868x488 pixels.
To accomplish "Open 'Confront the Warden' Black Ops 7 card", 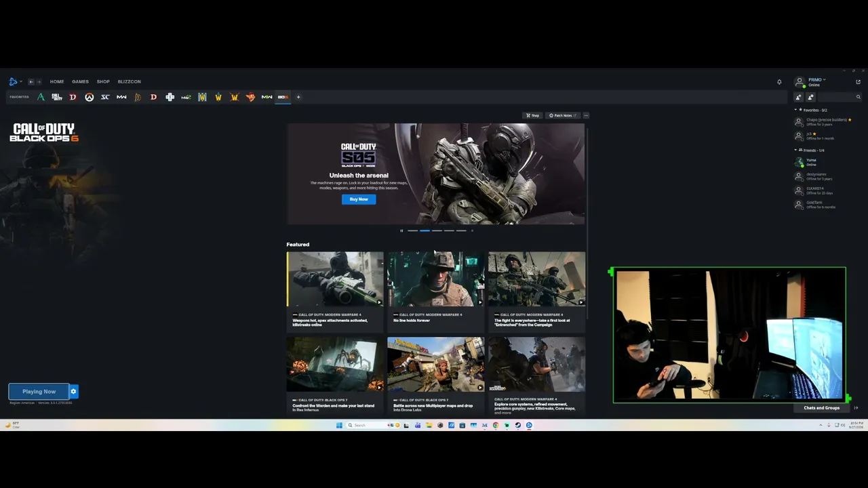I will [x=335, y=375].
